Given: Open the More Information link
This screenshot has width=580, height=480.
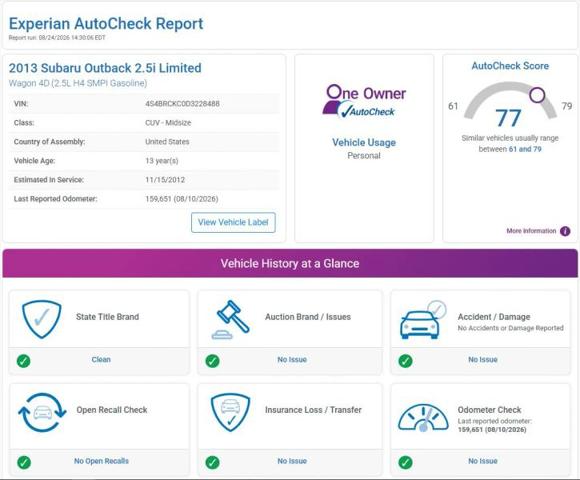Looking at the screenshot, I should click(x=531, y=231).
